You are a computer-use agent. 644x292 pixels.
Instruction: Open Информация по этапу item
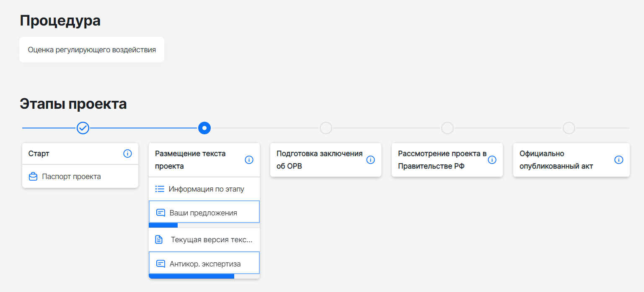(x=204, y=189)
